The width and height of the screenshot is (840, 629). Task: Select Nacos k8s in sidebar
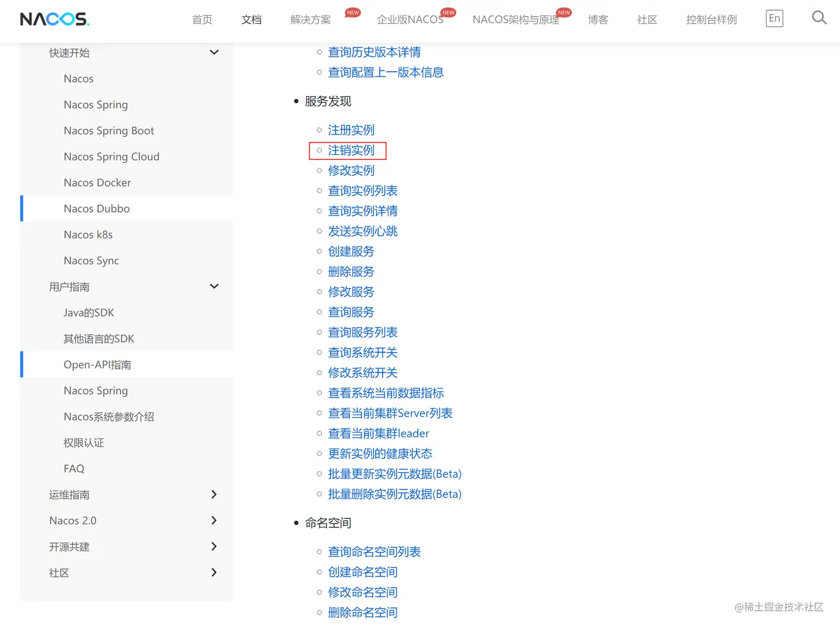(88, 234)
